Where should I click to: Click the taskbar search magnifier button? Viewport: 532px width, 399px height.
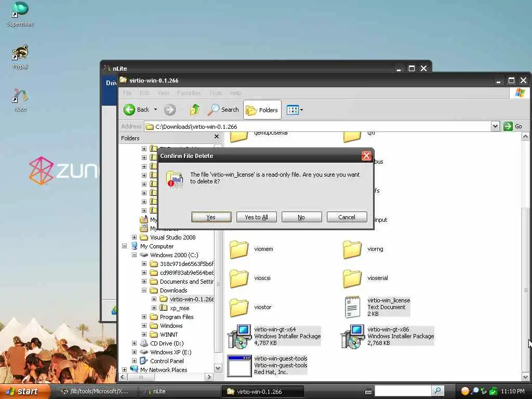tap(437, 391)
